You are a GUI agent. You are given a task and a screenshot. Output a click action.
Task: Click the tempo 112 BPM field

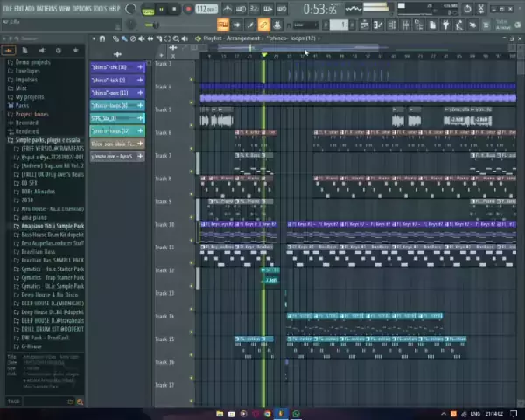[206, 9]
